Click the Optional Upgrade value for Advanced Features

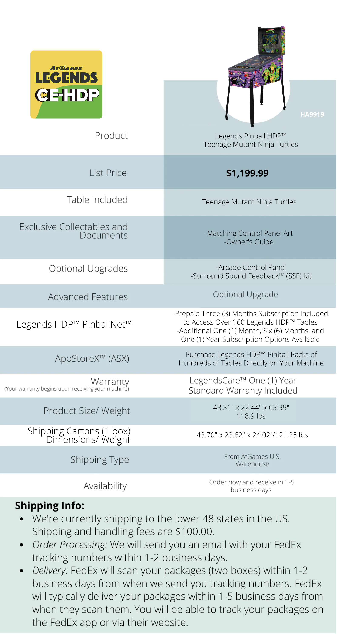tap(245, 294)
